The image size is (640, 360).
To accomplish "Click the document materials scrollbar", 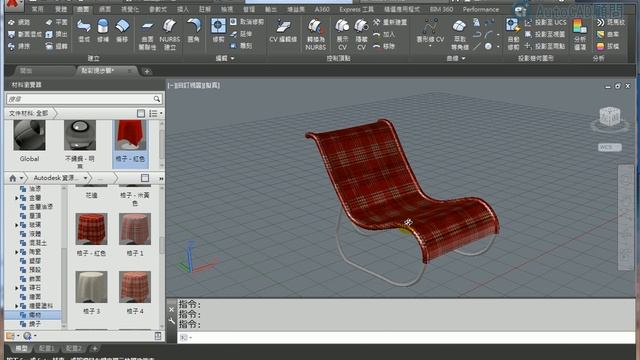I will (162, 144).
